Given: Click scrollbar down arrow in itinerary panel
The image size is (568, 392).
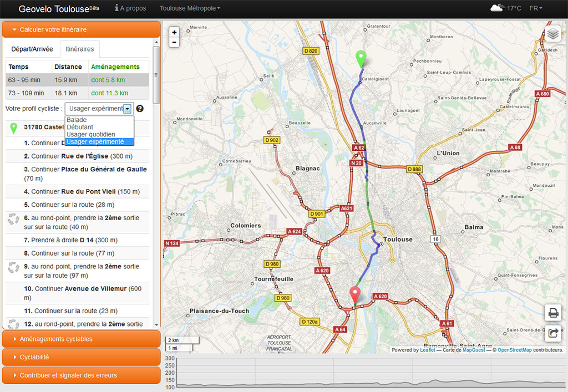Looking at the screenshot, I should point(156,325).
